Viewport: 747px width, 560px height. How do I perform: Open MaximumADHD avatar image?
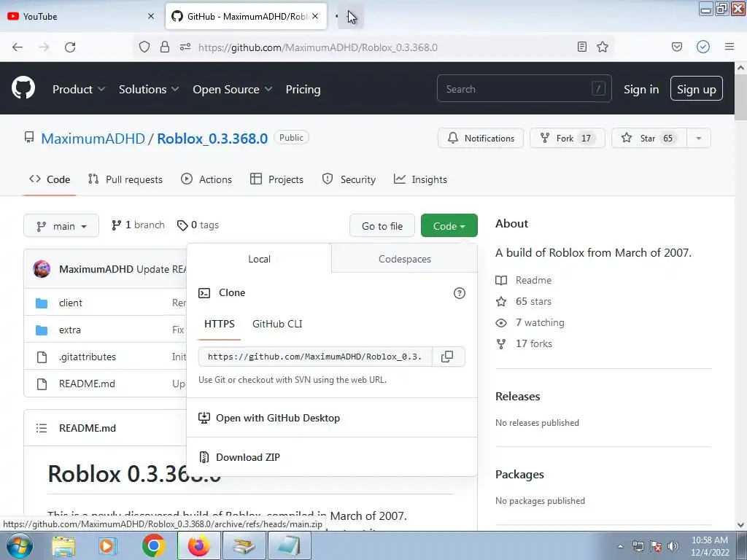42,269
